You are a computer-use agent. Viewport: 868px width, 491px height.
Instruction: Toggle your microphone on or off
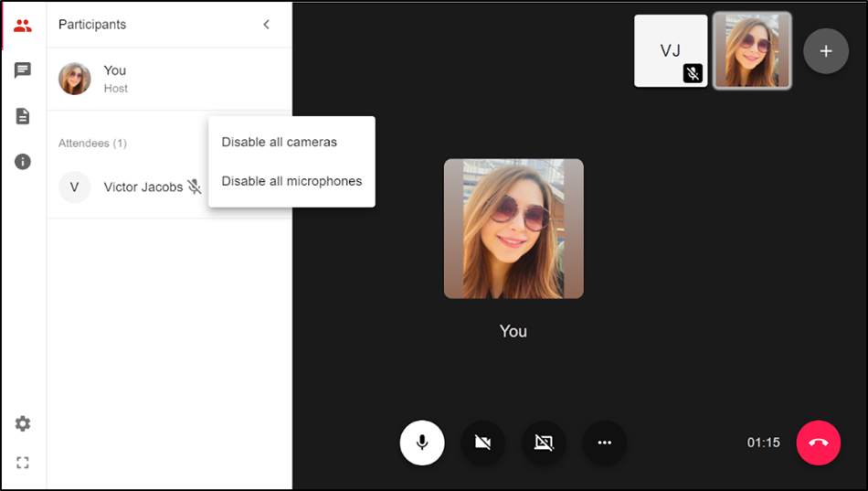pos(422,443)
